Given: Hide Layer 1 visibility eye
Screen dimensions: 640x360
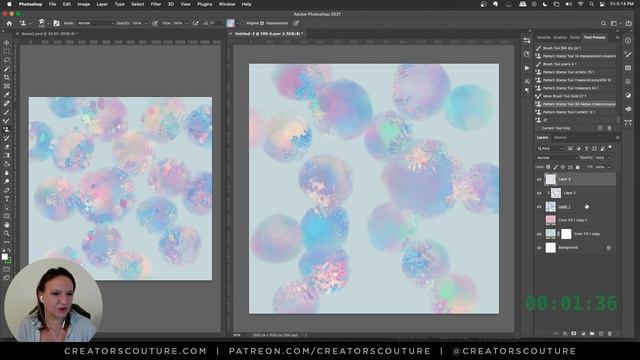Looking at the screenshot, I should (539, 207).
